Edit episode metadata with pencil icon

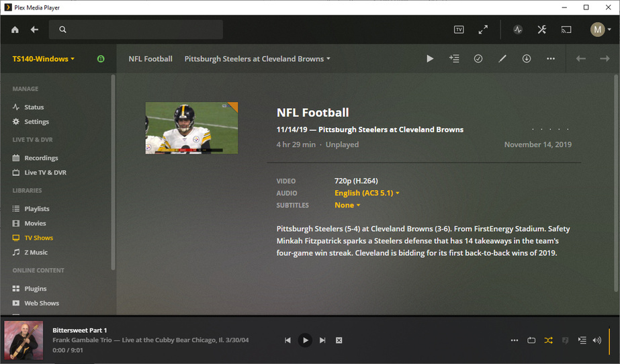502,59
